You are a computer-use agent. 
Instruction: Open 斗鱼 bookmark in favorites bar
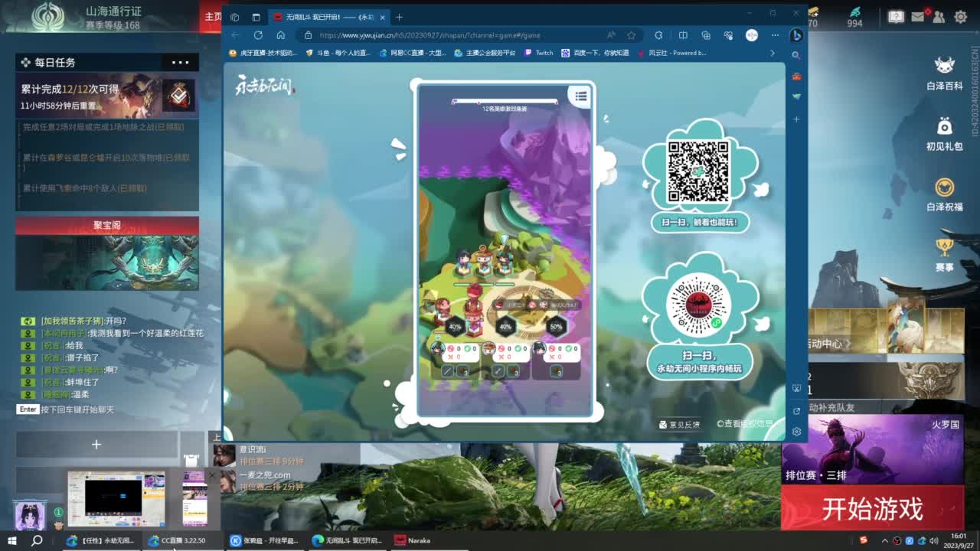click(337, 53)
